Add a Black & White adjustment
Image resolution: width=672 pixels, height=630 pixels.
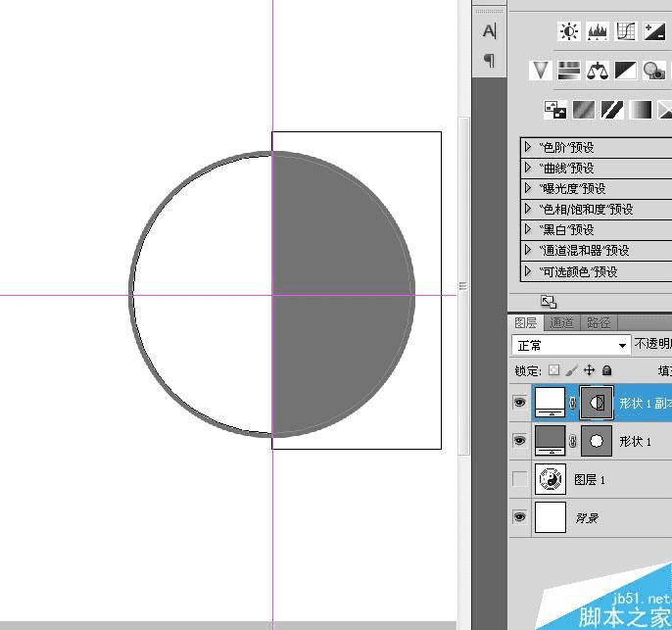[x=626, y=70]
